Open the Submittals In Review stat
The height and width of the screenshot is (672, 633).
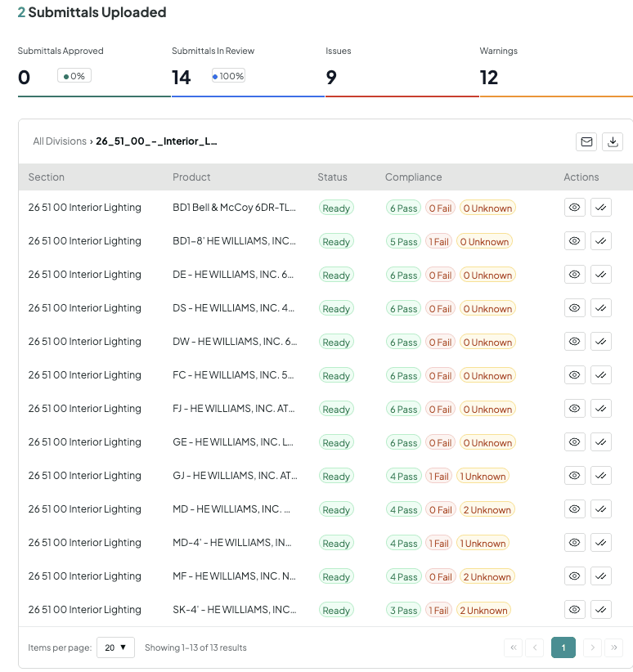coord(248,69)
